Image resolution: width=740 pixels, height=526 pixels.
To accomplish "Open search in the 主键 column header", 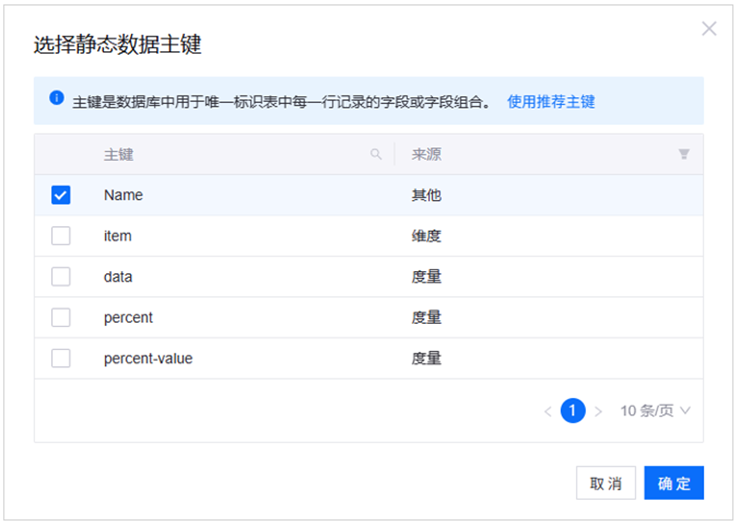I will (376, 155).
